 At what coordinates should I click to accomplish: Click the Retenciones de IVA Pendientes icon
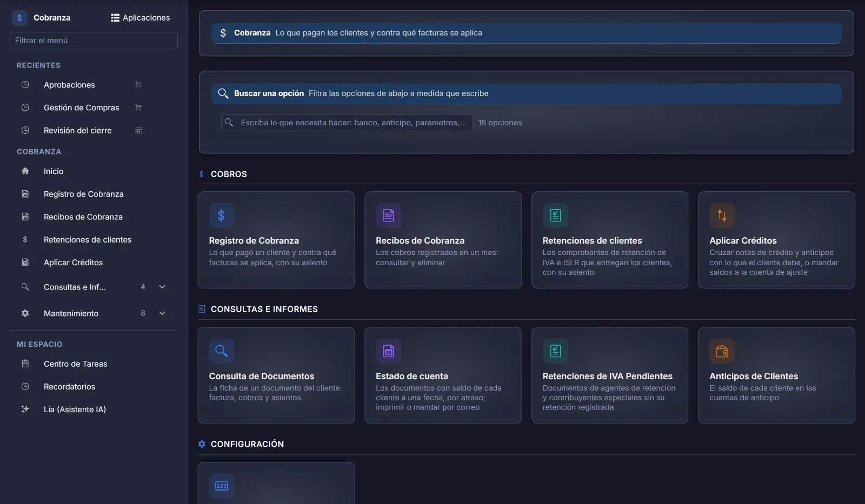click(x=555, y=351)
